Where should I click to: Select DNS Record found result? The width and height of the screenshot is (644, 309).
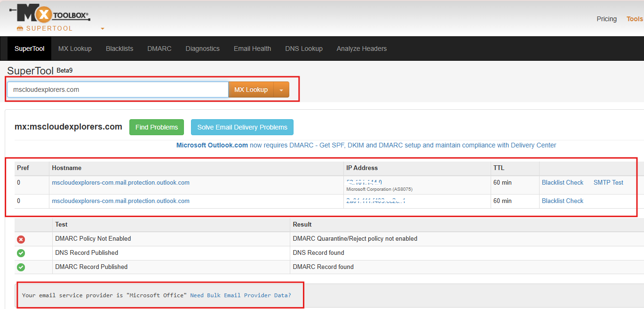(x=318, y=252)
